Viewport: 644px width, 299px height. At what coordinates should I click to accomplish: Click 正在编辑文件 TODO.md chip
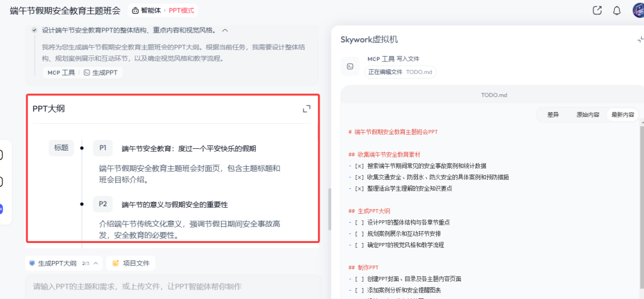coord(400,72)
